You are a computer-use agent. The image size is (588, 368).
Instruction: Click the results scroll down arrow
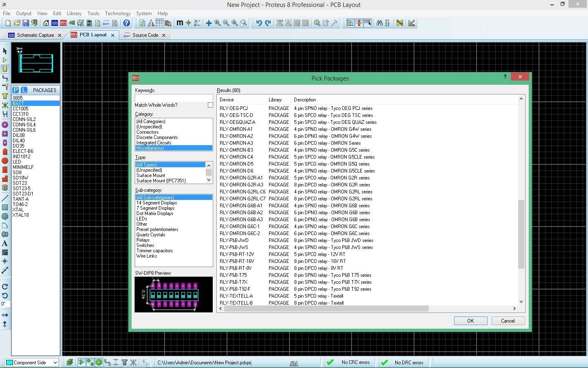click(521, 302)
